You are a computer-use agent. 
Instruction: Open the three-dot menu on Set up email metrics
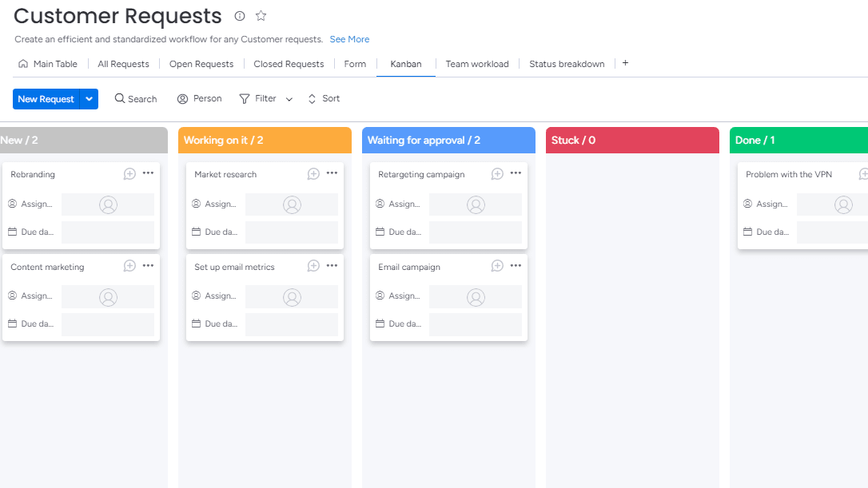pos(332,266)
